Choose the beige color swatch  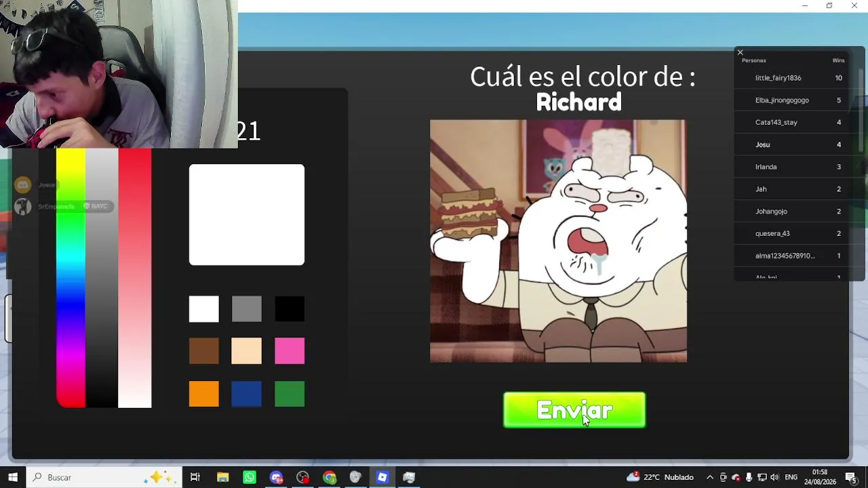[x=246, y=351]
